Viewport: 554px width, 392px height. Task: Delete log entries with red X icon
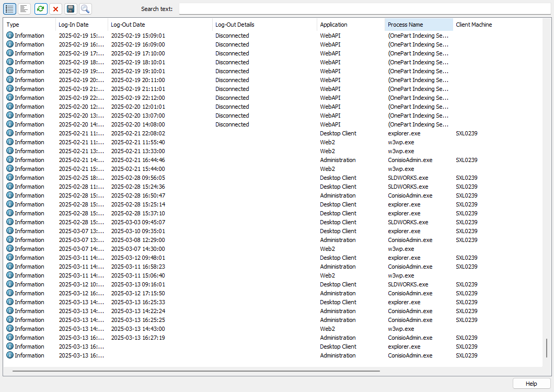click(55, 9)
